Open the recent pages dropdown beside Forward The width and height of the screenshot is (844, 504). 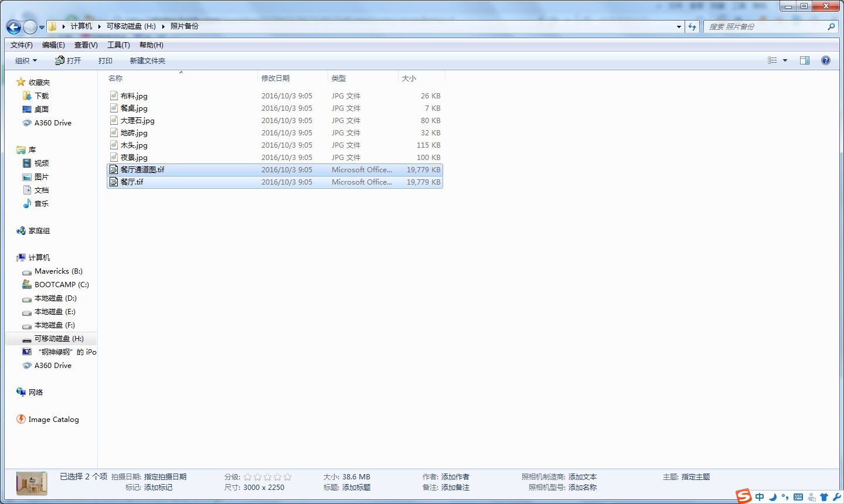click(42, 28)
